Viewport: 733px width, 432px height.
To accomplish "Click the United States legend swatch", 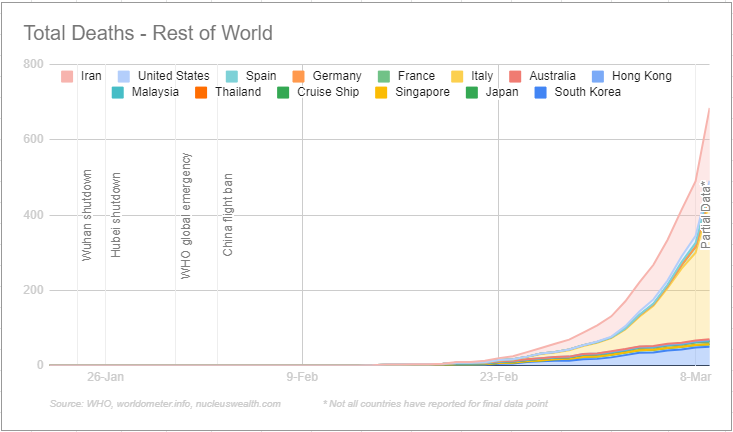I will tap(124, 76).
